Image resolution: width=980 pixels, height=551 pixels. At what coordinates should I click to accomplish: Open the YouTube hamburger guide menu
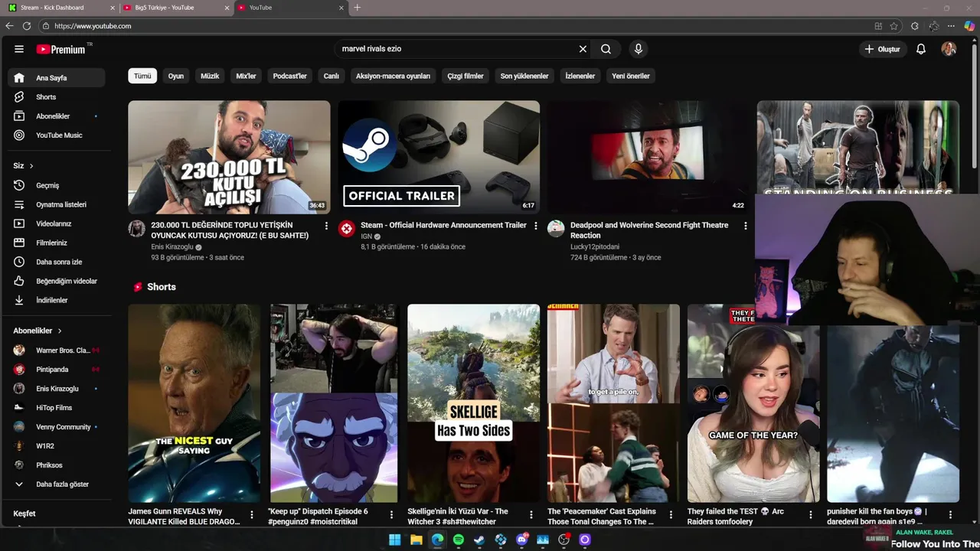[x=19, y=49]
